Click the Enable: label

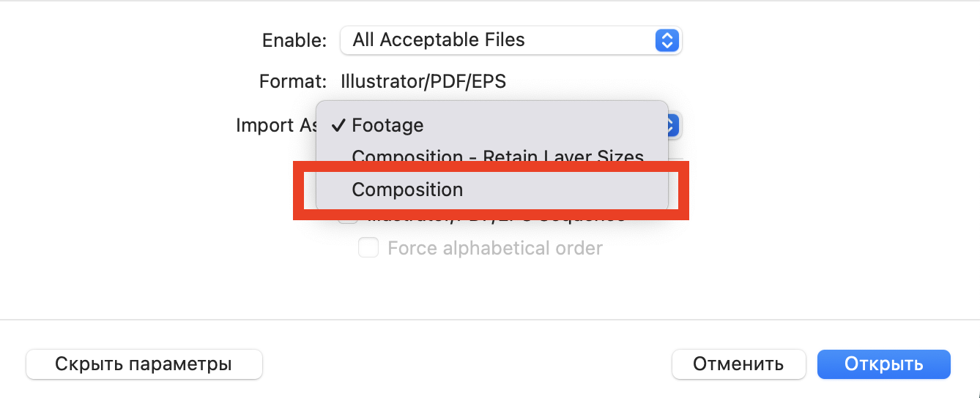[x=294, y=40]
